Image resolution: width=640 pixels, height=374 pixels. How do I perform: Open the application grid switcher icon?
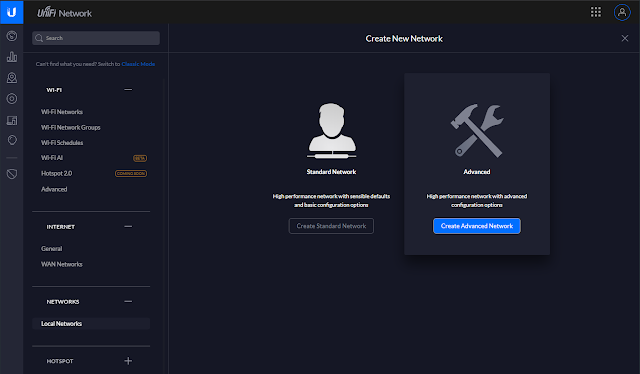596,12
